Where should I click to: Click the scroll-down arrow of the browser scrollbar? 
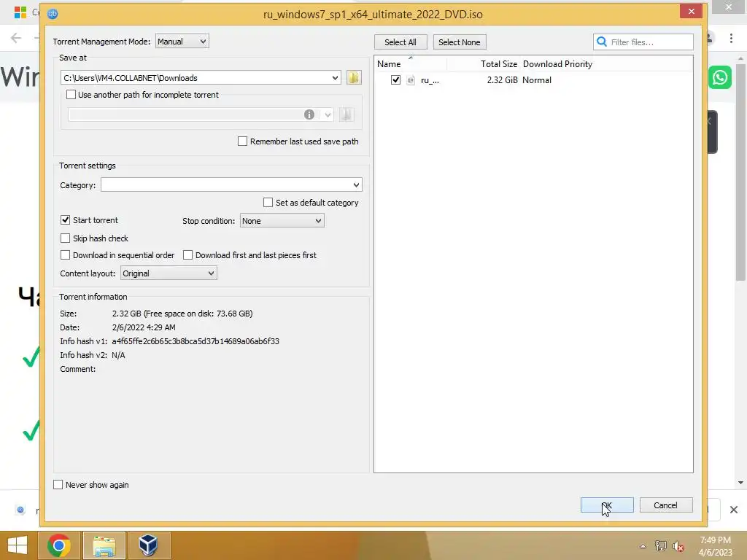pyautogui.click(x=740, y=483)
